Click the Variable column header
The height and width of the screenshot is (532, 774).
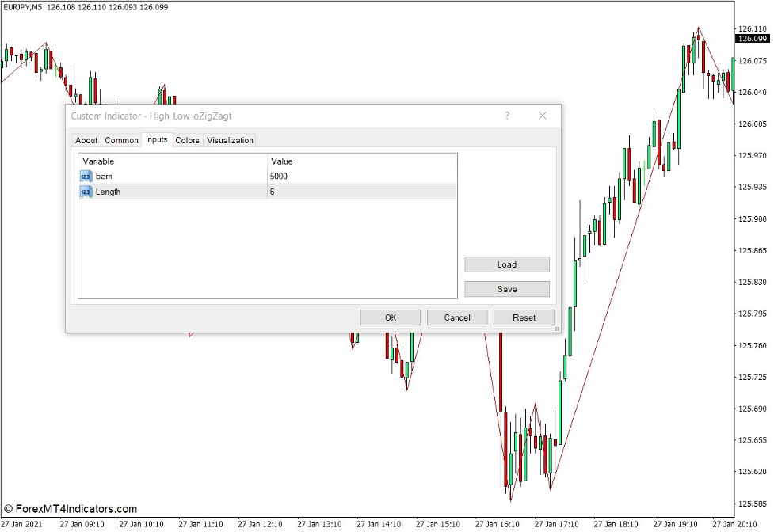pyautogui.click(x=99, y=161)
